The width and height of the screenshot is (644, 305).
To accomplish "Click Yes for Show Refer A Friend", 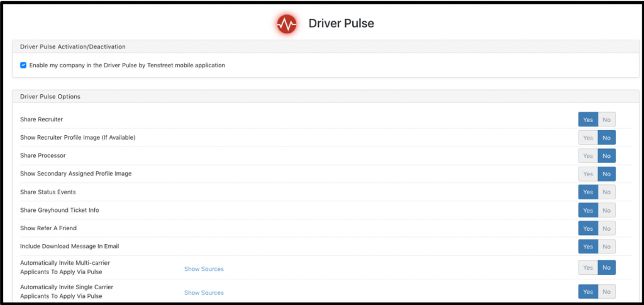I will 588,228.
